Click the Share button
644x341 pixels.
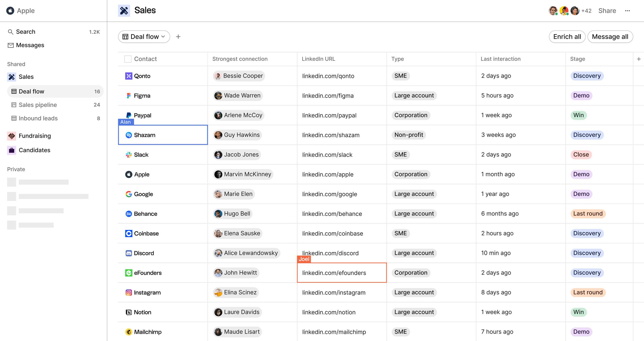click(x=607, y=10)
